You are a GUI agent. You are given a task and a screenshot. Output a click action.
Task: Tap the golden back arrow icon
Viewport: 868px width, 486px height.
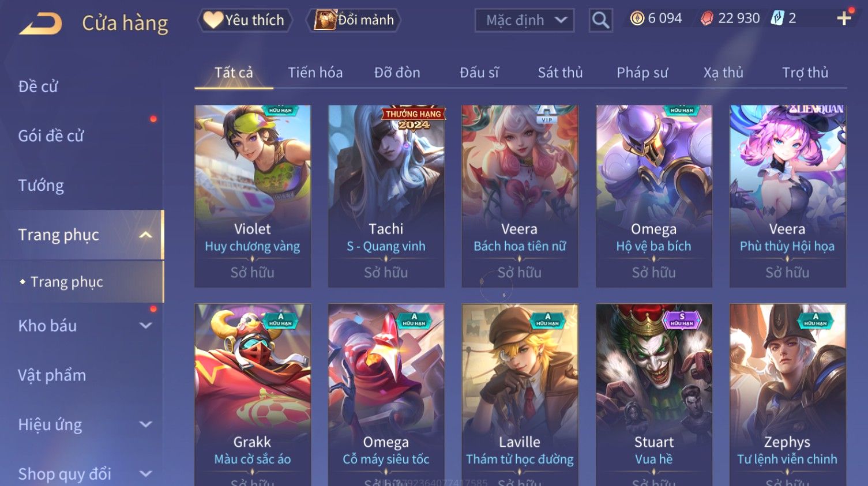click(x=40, y=24)
